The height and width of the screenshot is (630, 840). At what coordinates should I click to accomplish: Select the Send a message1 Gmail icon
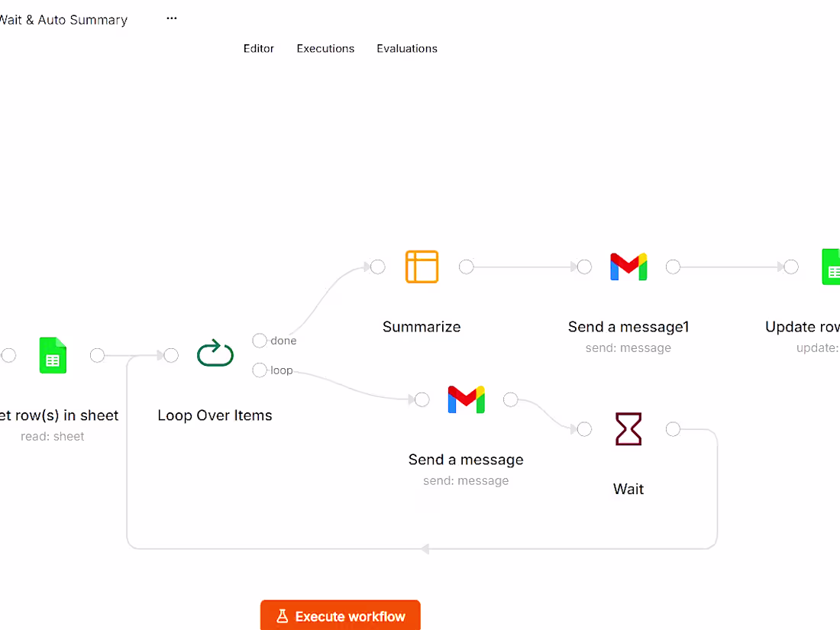pyautogui.click(x=628, y=267)
